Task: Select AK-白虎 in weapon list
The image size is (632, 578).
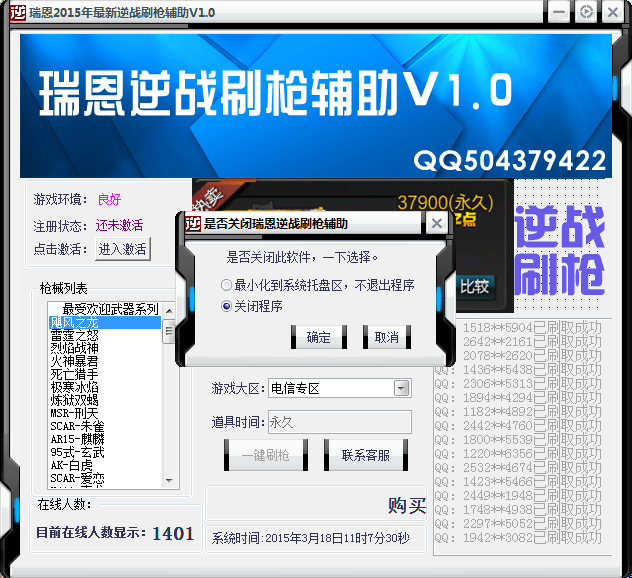Action: pos(105,465)
